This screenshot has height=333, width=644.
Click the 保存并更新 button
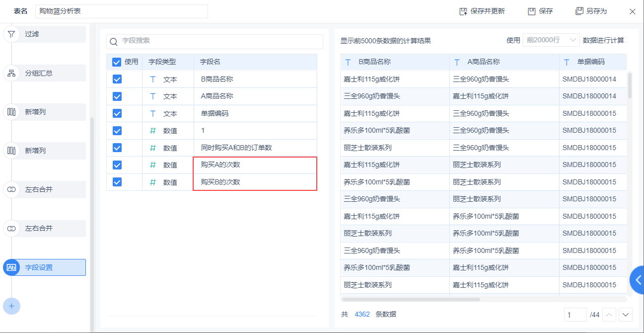tap(482, 11)
